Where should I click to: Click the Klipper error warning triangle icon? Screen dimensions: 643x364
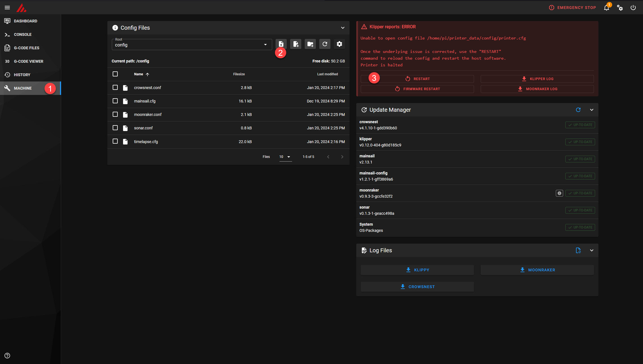tap(364, 27)
